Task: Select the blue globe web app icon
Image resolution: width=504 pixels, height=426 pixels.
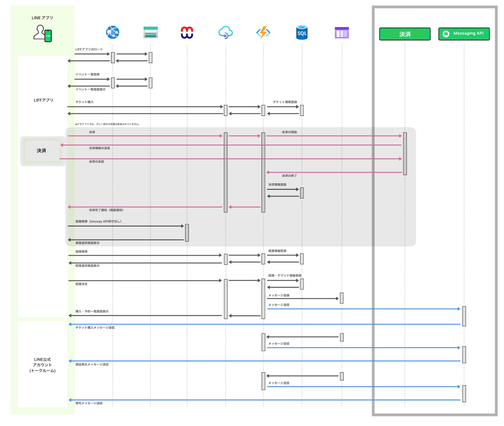Action: pyautogui.click(x=112, y=33)
